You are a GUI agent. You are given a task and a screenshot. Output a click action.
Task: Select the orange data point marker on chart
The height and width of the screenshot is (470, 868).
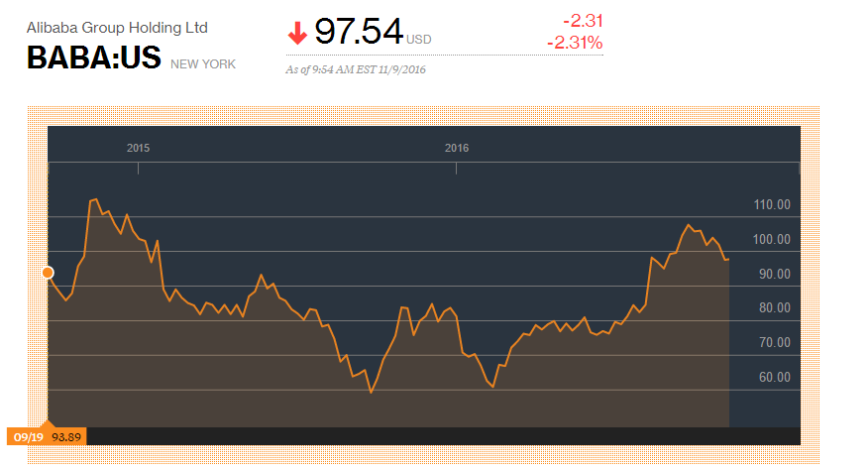(48, 273)
